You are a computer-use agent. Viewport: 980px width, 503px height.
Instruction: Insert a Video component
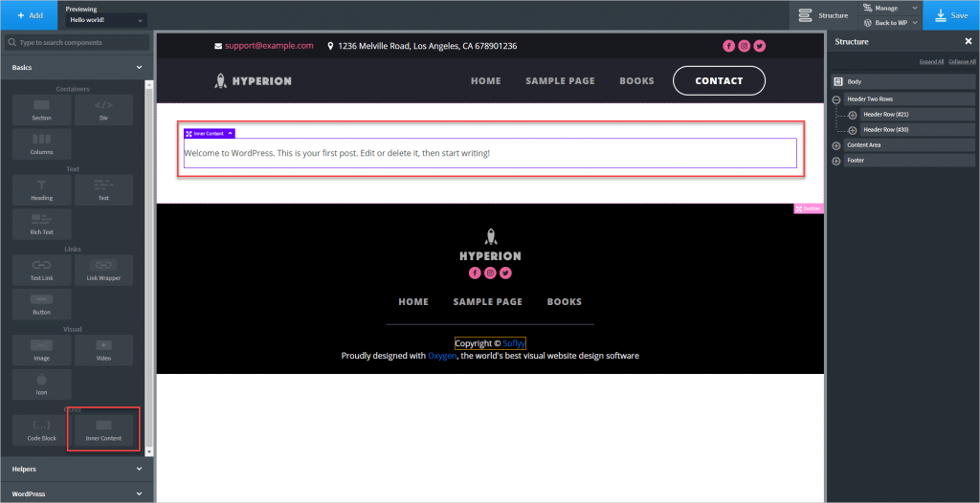(103, 349)
